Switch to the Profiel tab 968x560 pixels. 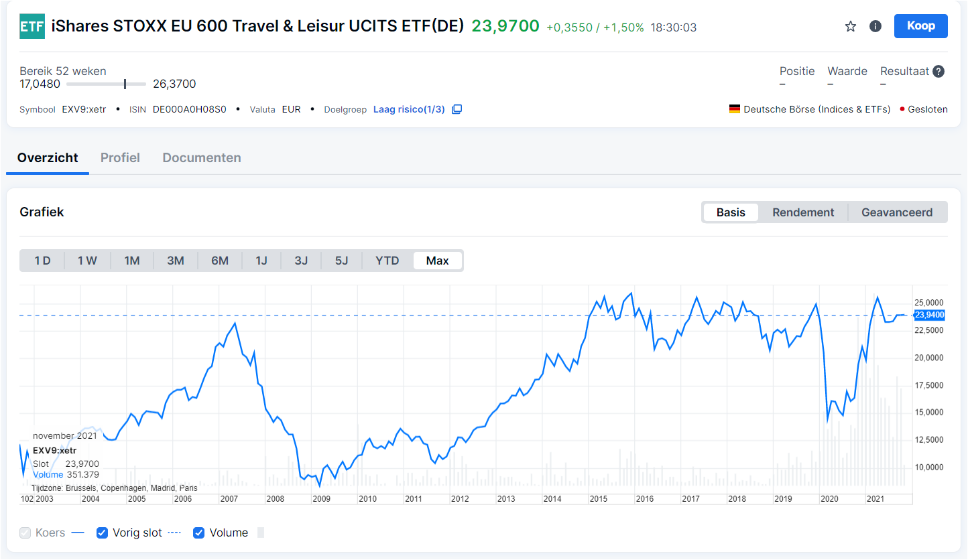tap(120, 158)
